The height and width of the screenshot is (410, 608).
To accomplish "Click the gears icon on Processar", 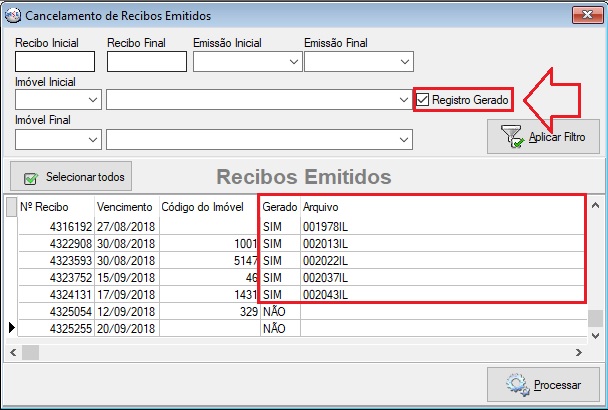I will pyautogui.click(x=517, y=385).
